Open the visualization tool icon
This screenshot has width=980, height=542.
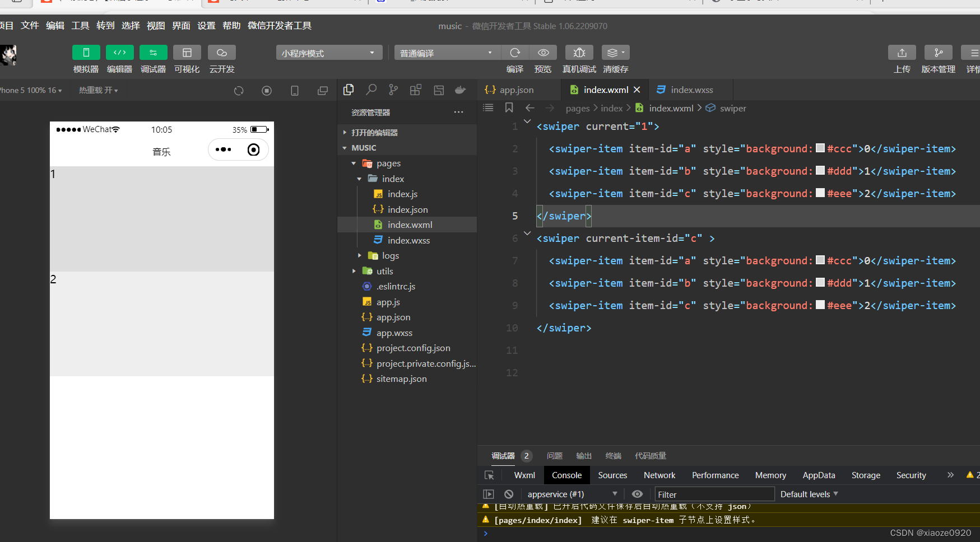tap(187, 53)
